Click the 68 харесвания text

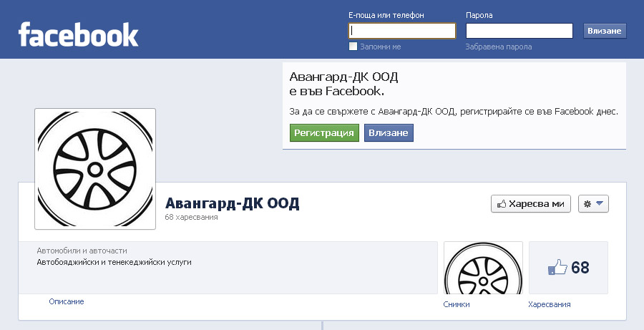tap(191, 217)
